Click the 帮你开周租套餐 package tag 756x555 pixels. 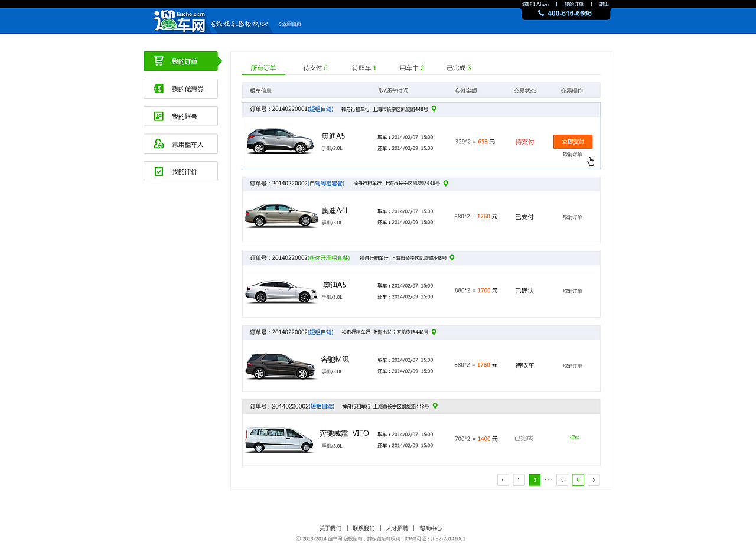coord(329,258)
